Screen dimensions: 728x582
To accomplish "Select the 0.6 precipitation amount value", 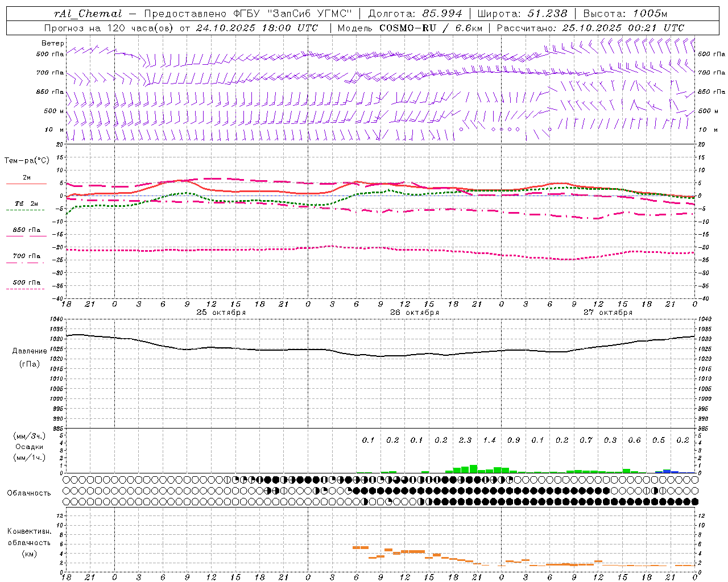I will tap(634, 440).
